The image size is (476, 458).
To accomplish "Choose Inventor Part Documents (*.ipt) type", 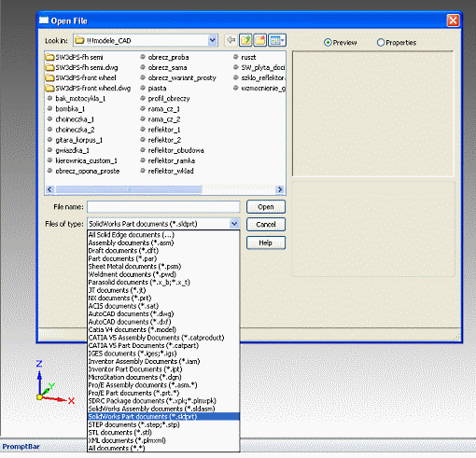I will (163, 369).
